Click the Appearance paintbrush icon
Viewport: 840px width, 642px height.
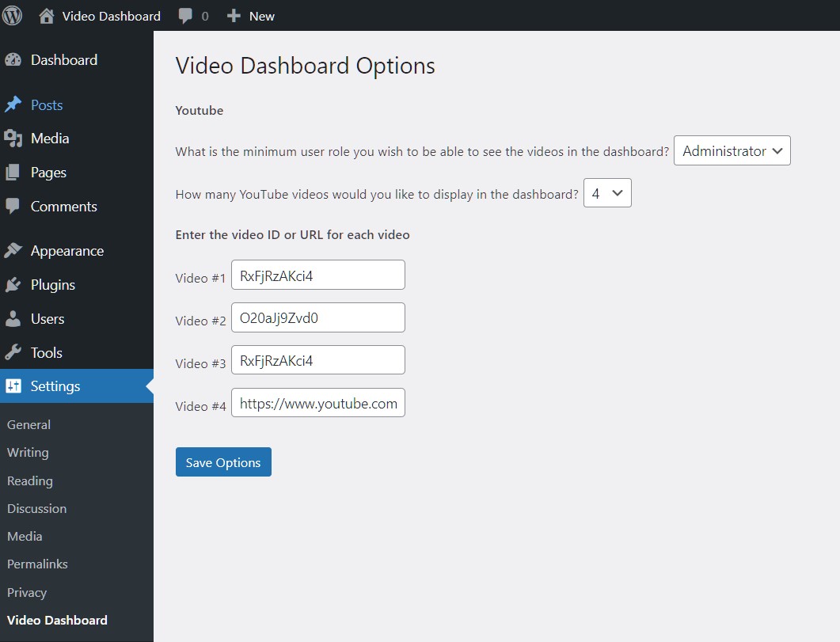click(13, 251)
